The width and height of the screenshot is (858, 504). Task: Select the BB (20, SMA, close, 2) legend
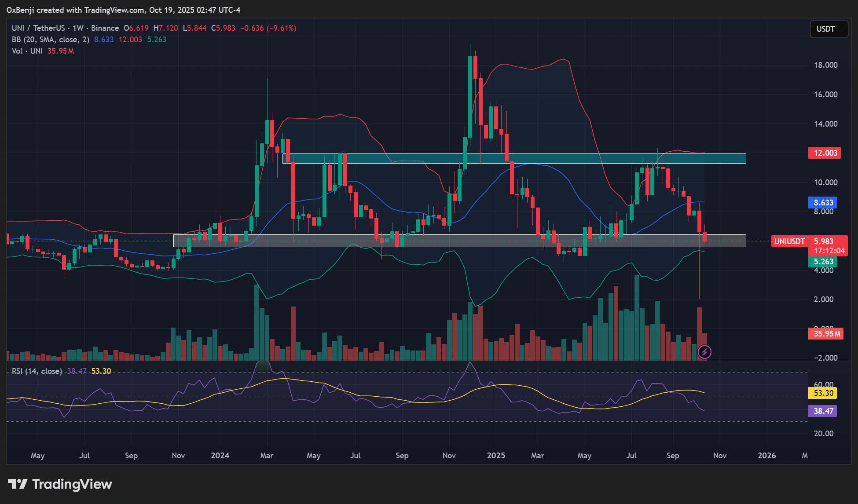(x=50, y=40)
